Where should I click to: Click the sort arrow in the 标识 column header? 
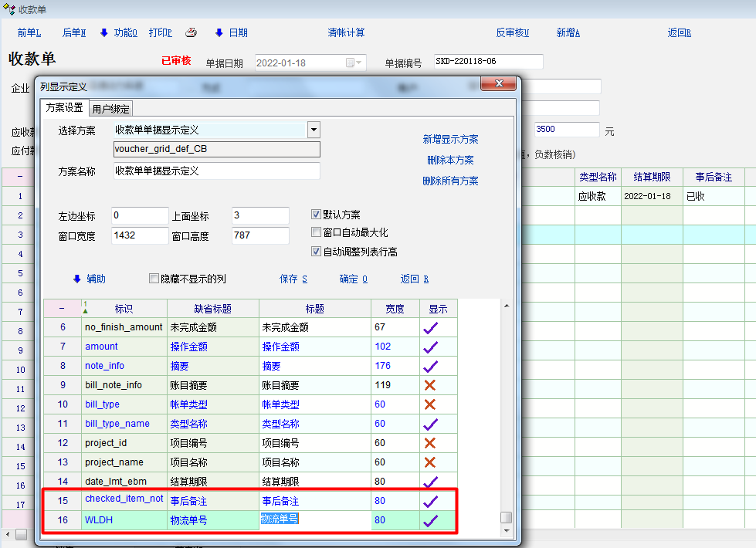pyautogui.click(x=86, y=308)
